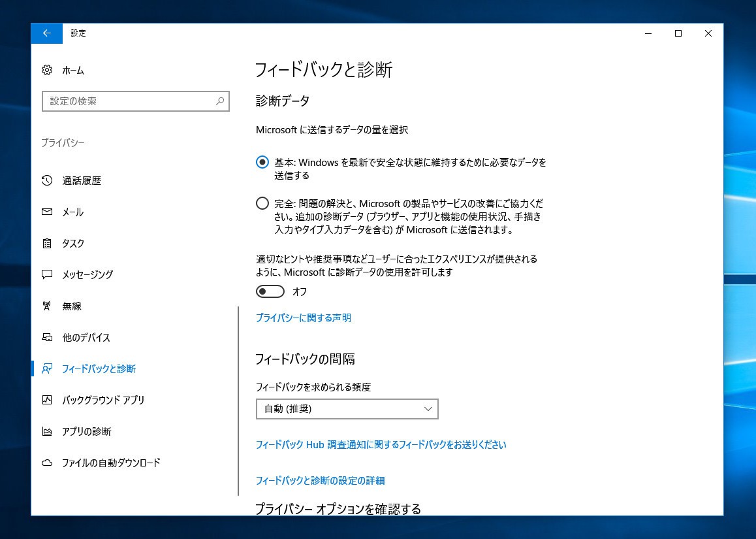
Task: Open the 自動 (推奨) feedback frequency dropdown
Action: (347, 409)
